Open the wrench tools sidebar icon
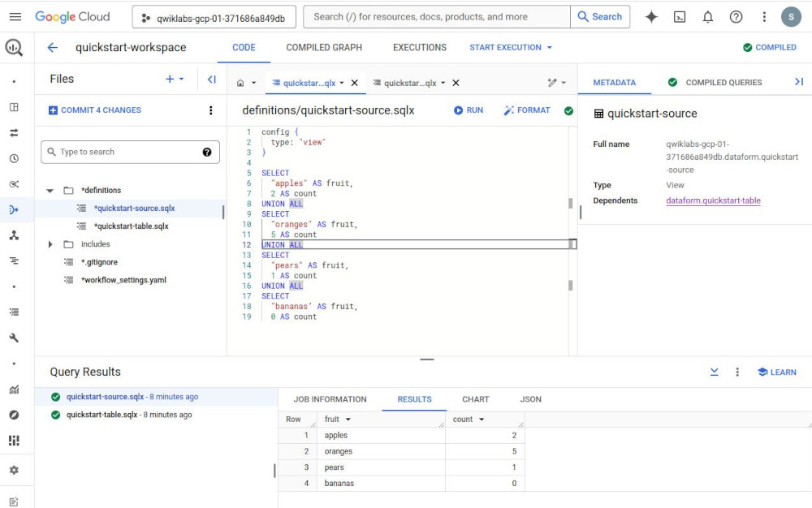The height and width of the screenshot is (508, 812). click(14, 338)
